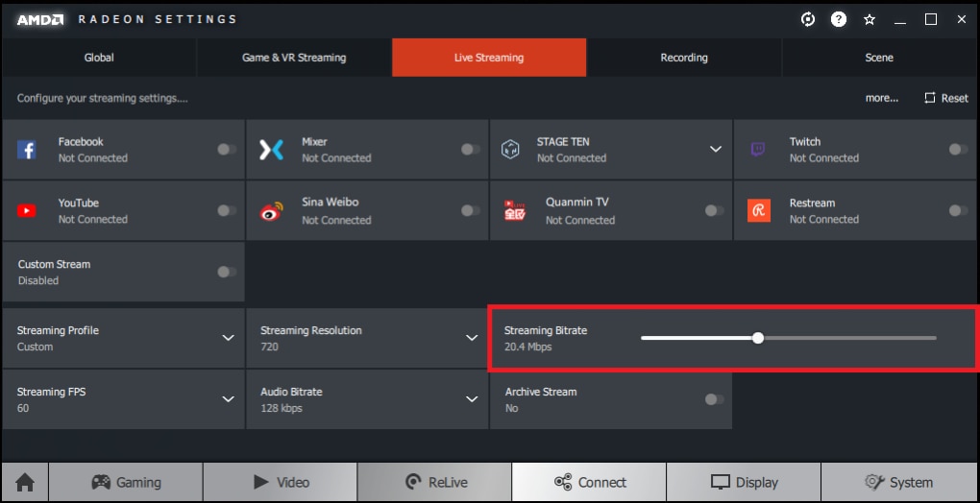Click the Facebook logo icon
This screenshot has height=503, width=980.
[x=26, y=150]
